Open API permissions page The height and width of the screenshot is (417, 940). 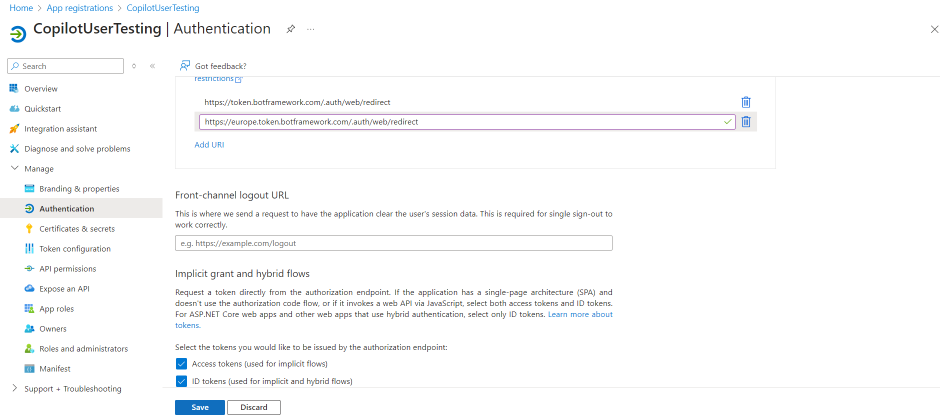tap(67, 269)
